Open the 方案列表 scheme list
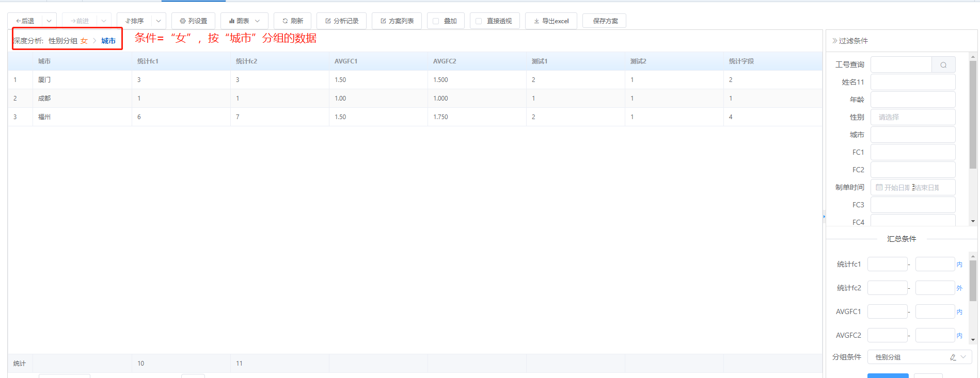 coord(397,21)
